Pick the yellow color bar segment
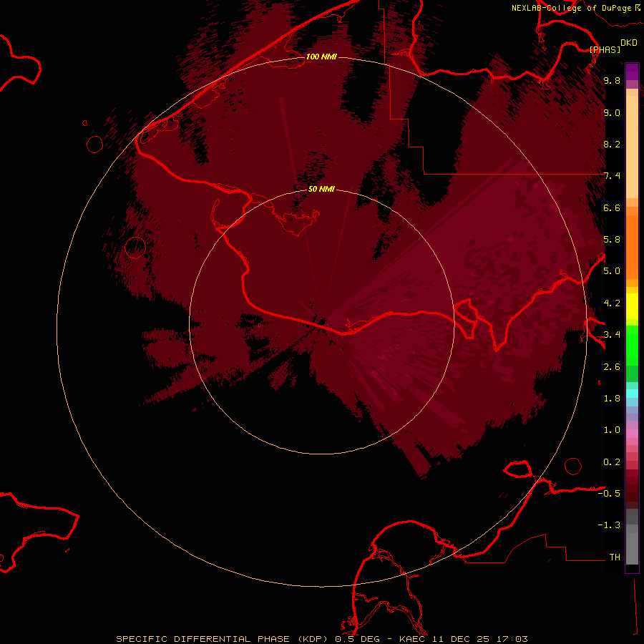Viewport: 644px width, 644px height. pos(632,306)
